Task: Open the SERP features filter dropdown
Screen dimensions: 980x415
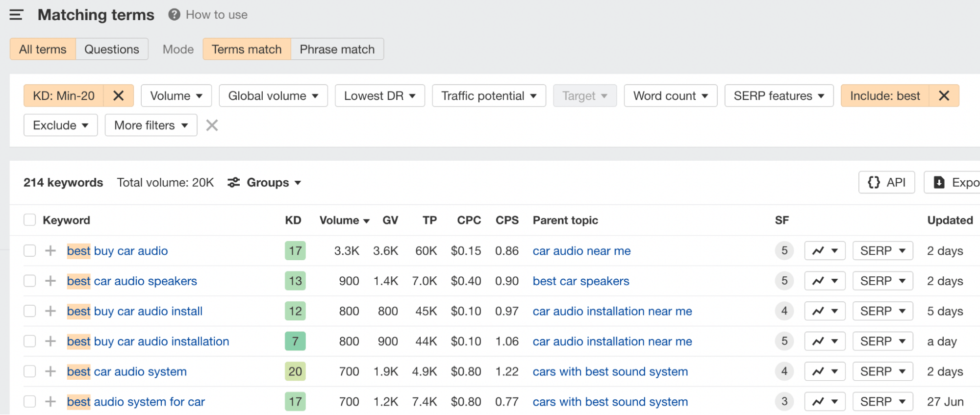Action: [779, 96]
